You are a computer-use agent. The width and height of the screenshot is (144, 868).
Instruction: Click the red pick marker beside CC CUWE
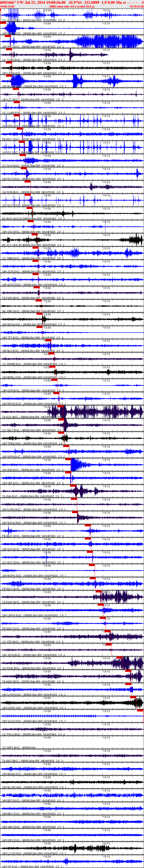tap(3, 22)
